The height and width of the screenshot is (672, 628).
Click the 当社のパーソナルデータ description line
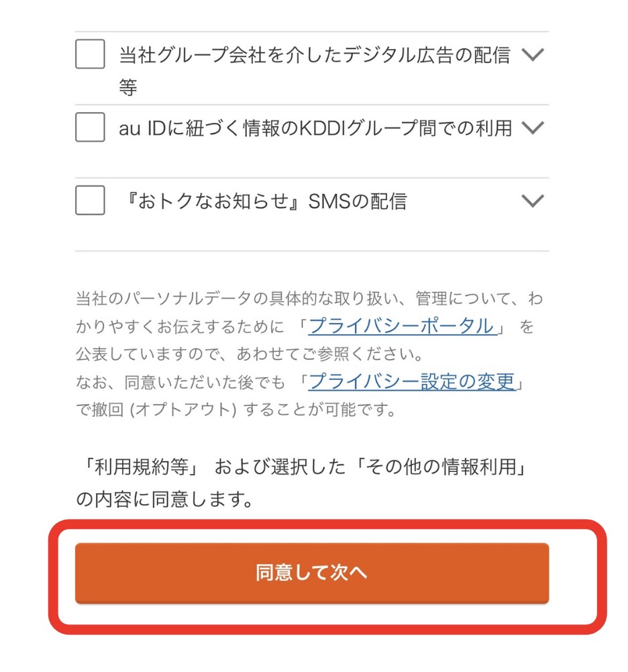[x=309, y=299]
